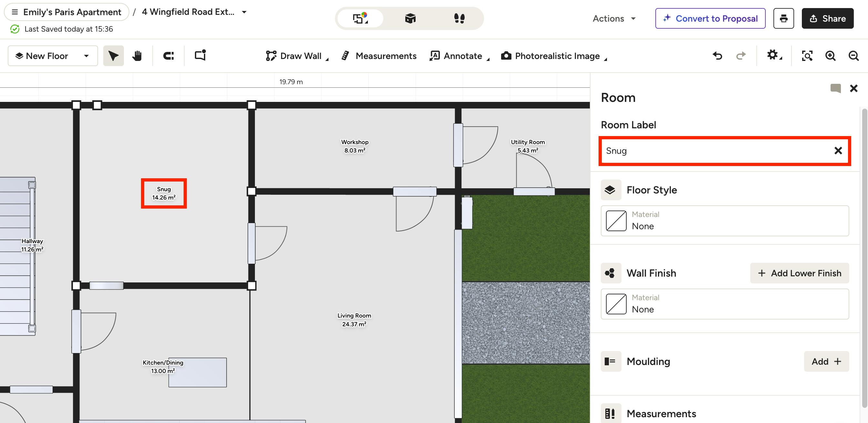Print the floor plan
868x423 pixels.
[x=783, y=18]
